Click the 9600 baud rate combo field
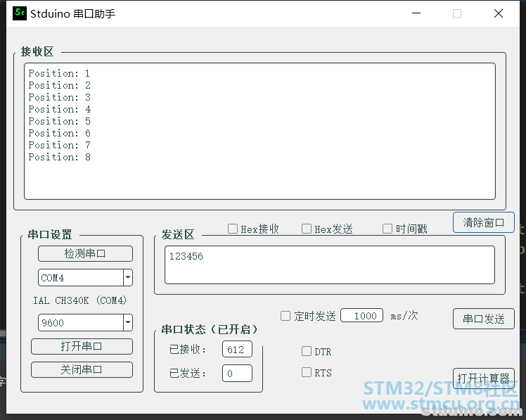This screenshot has width=526, height=420. point(85,323)
